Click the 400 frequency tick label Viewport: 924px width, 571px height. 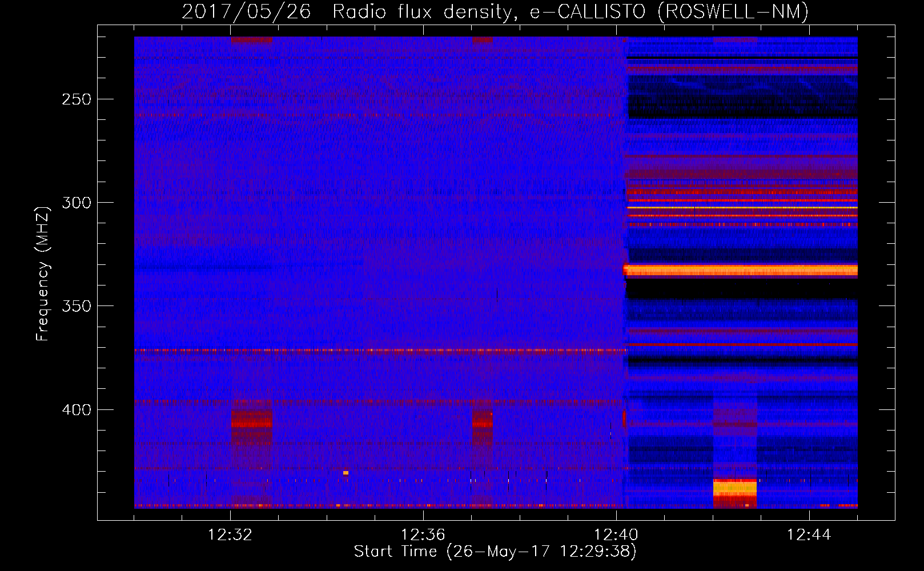pyautogui.click(x=77, y=410)
